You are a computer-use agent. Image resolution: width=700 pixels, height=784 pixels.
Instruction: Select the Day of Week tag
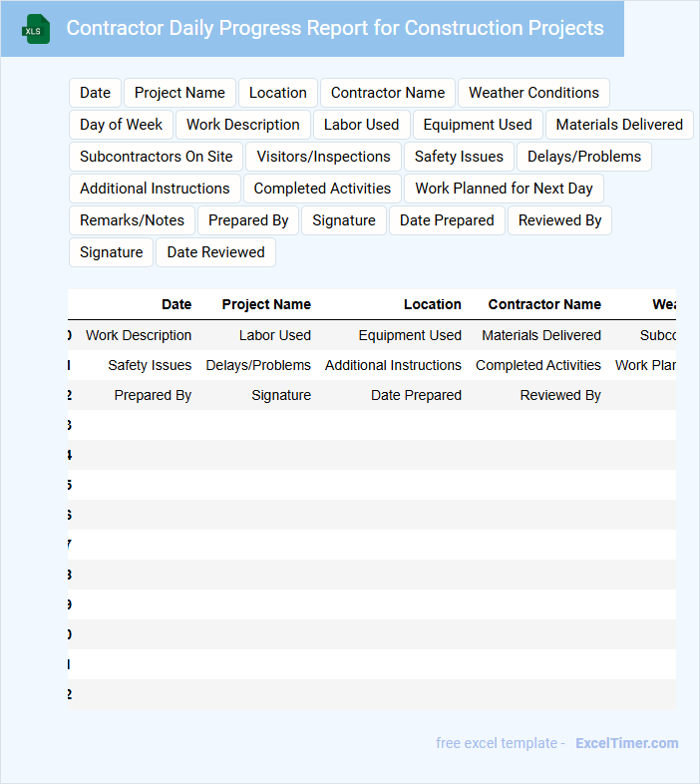click(x=121, y=125)
